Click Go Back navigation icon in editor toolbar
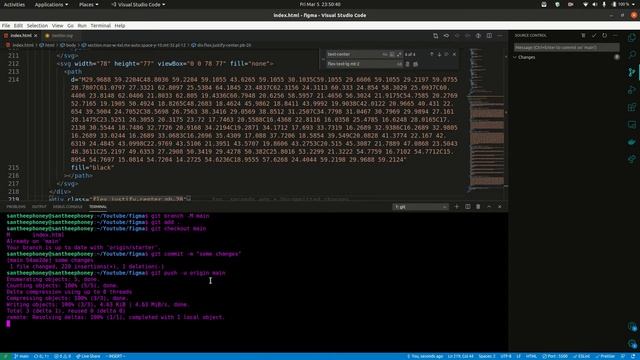The width and height of the screenshot is (640, 360). pyautogui.click(x=446, y=36)
